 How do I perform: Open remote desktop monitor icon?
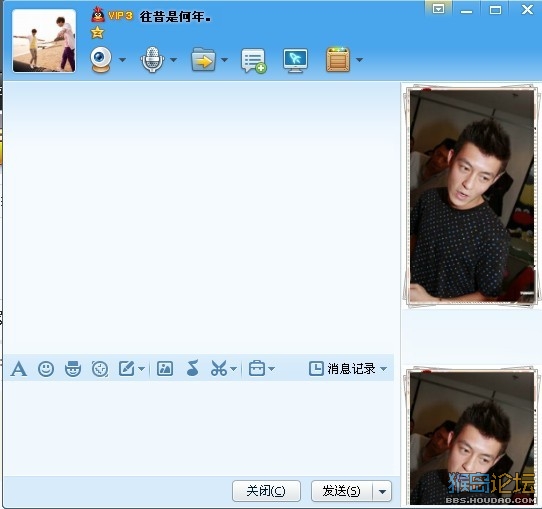(x=295, y=61)
